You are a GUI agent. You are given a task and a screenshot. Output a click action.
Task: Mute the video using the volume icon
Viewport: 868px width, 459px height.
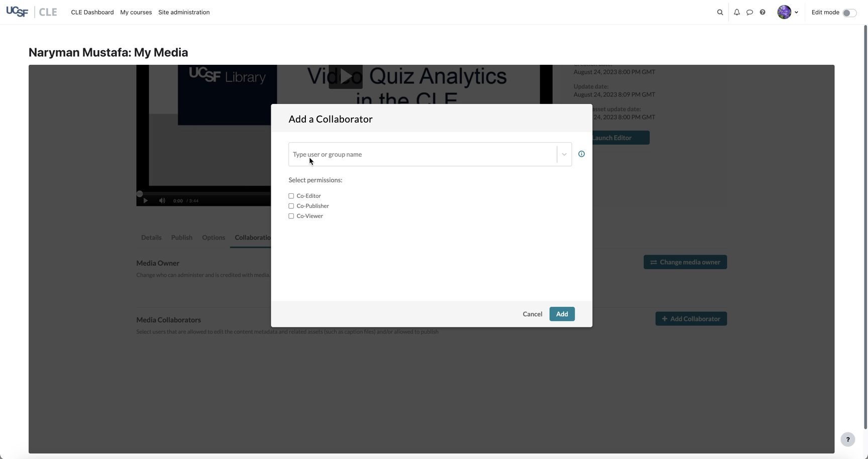click(162, 201)
